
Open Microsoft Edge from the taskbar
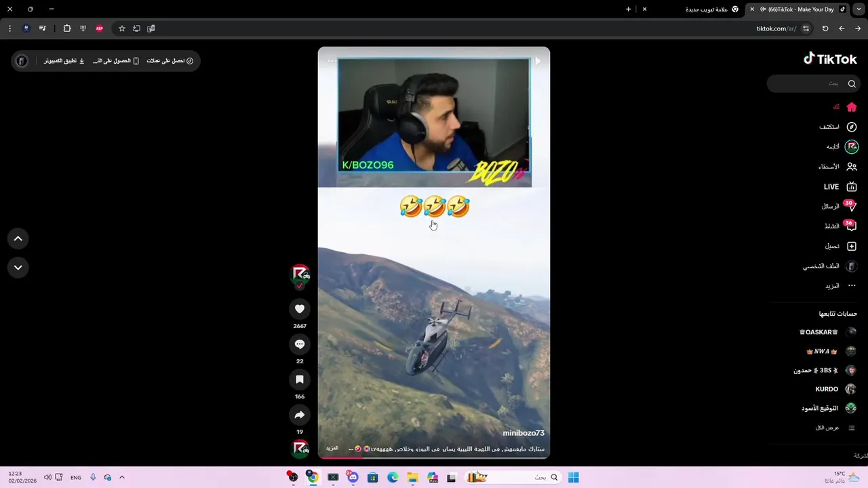pos(393,477)
